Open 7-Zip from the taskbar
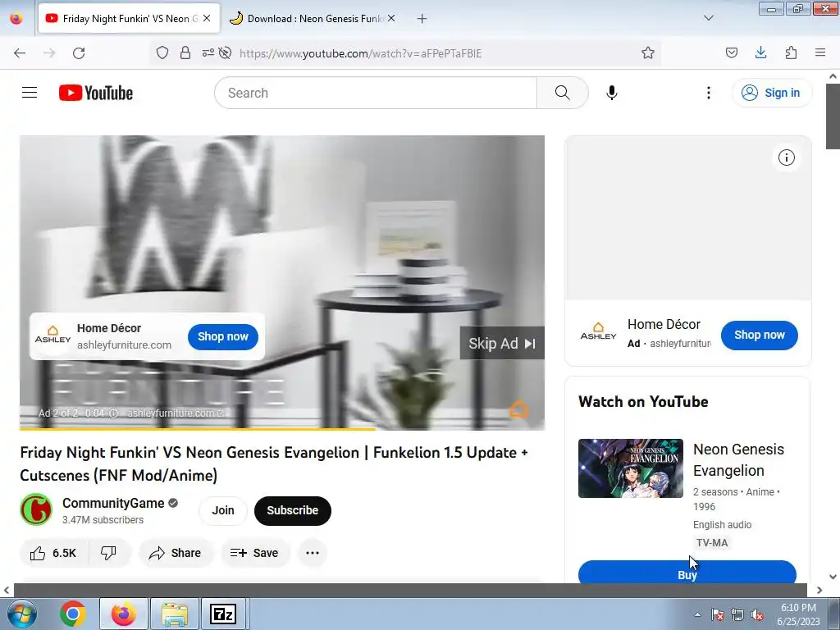840x630 pixels. coord(223,614)
